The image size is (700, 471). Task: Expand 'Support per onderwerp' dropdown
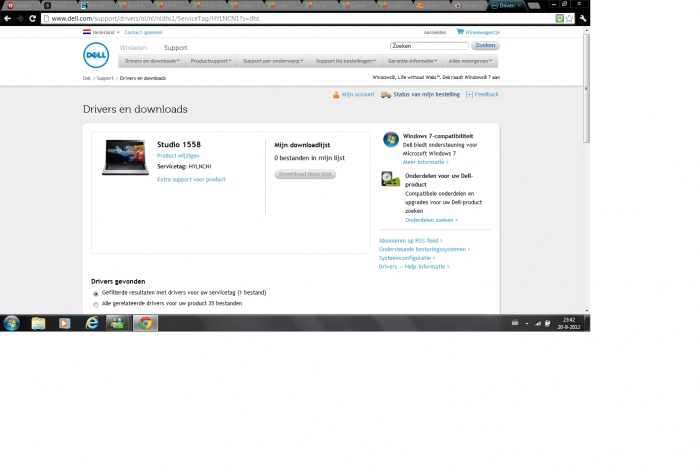click(273, 61)
